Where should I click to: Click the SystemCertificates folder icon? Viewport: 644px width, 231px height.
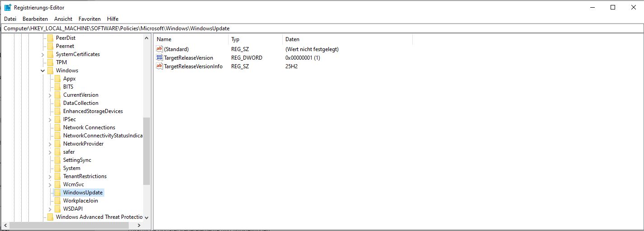(x=50, y=54)
